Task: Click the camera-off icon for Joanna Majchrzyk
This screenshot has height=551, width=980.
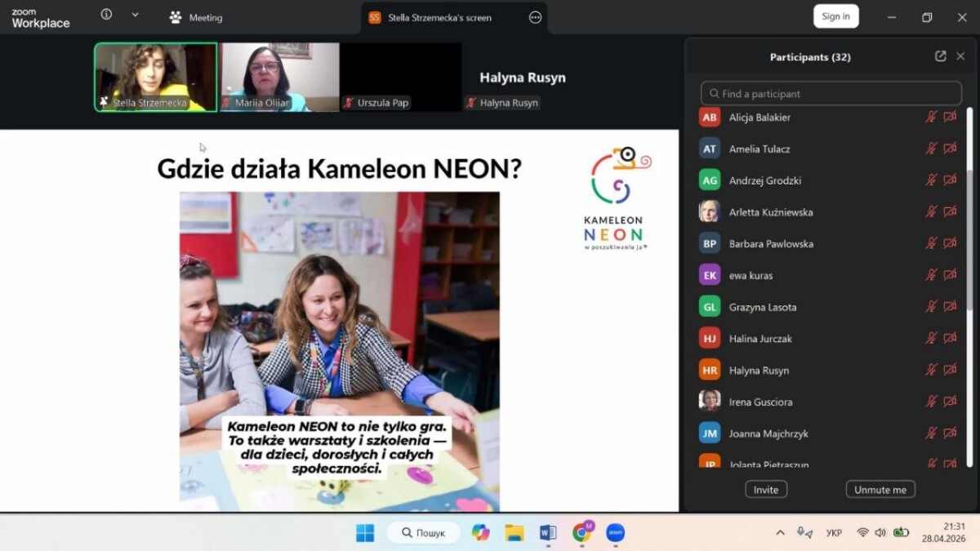Action: (x=950, y=433)
